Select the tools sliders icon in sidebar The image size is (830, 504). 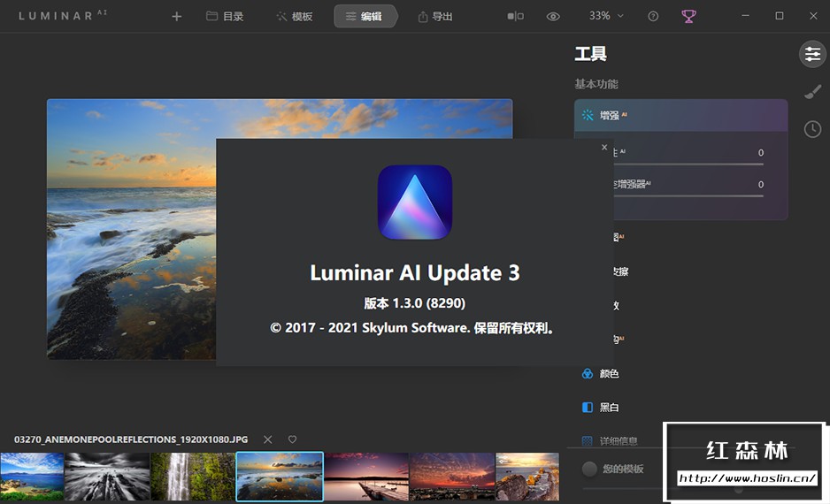(812, 54)
